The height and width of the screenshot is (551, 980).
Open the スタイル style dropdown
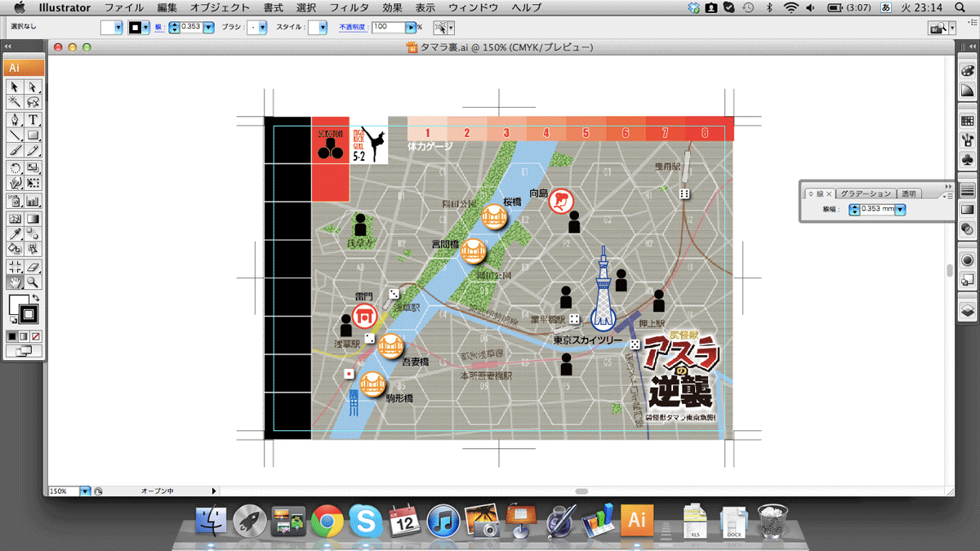coord(323,27)
